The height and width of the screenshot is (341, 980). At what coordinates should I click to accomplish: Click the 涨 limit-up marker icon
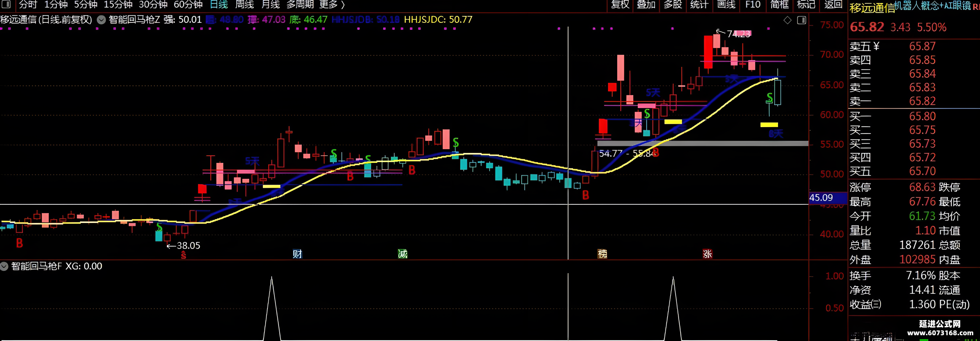[708, 254]
